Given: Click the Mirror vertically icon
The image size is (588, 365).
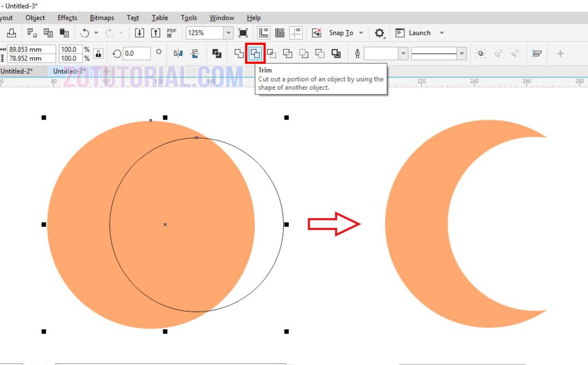Looking at the screenshot, I should click(195, 54).
